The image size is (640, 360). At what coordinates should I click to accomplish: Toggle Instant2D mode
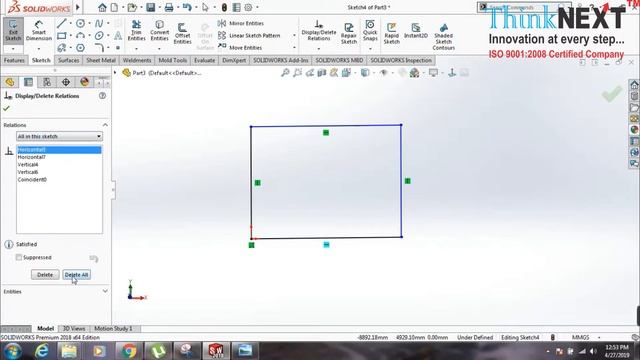[x=416, y=31]
